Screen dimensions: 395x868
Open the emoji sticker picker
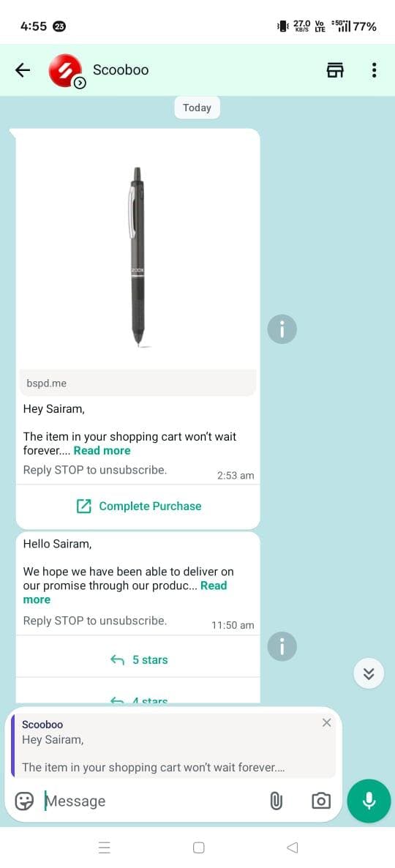click(x=24, y=801)
